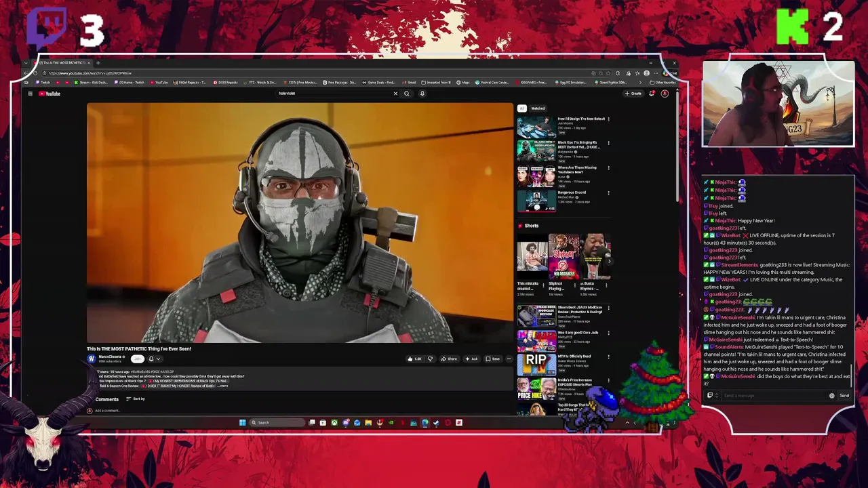Select the Watched filter chip
The width and height of the screenshot is (868, 488).
coord(538,108)
